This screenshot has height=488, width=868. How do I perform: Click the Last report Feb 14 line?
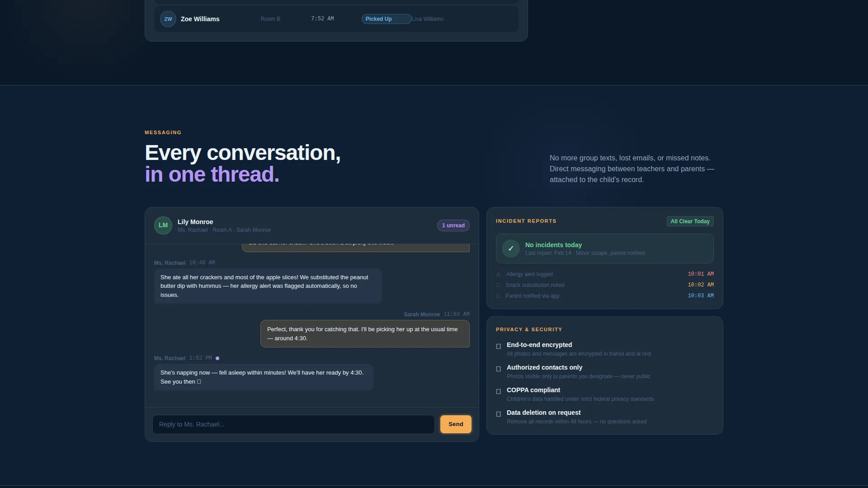pyautogui.click(x=585, y=253)
